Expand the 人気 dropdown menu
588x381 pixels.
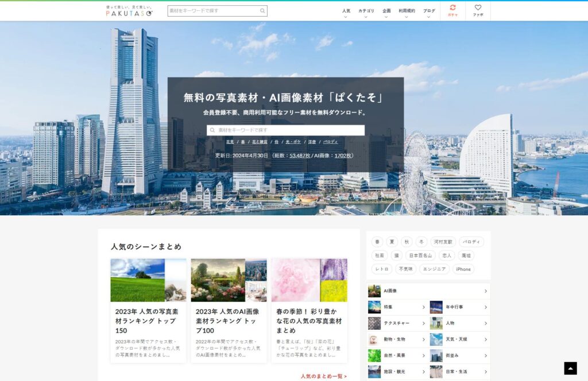coord(346,13)
